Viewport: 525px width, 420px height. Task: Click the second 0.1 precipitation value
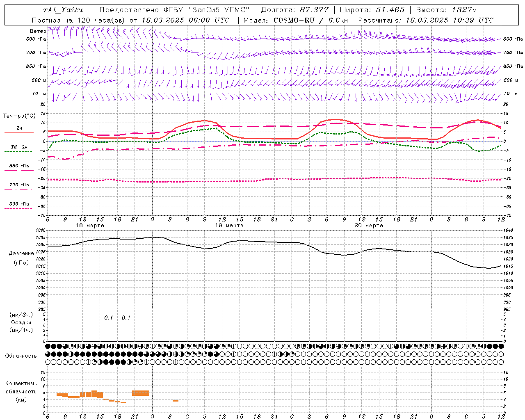[126, 318]
